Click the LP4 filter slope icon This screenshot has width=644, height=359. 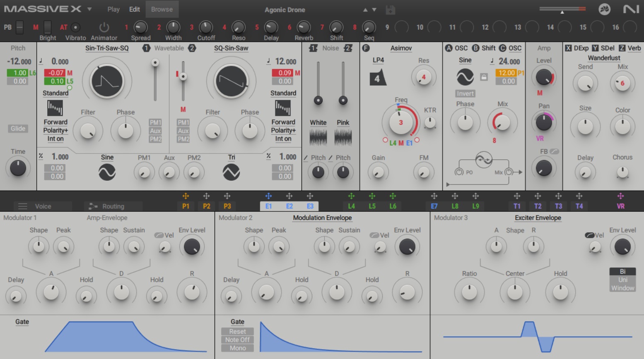pyautogui.click(x=377, y=77)
